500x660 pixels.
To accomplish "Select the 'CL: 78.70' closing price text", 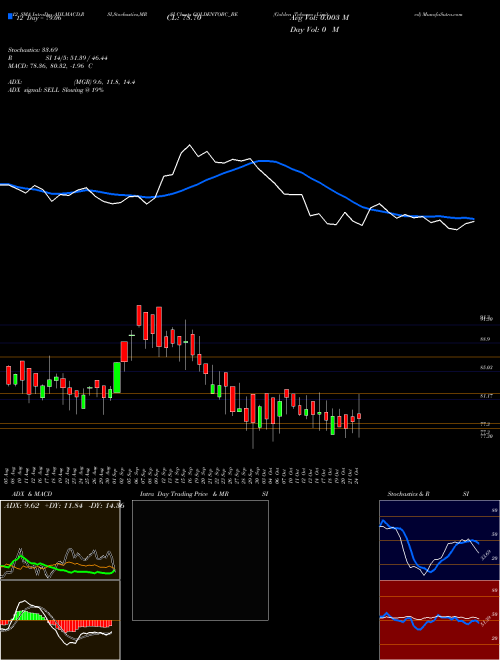I will (x=184, y=18).
